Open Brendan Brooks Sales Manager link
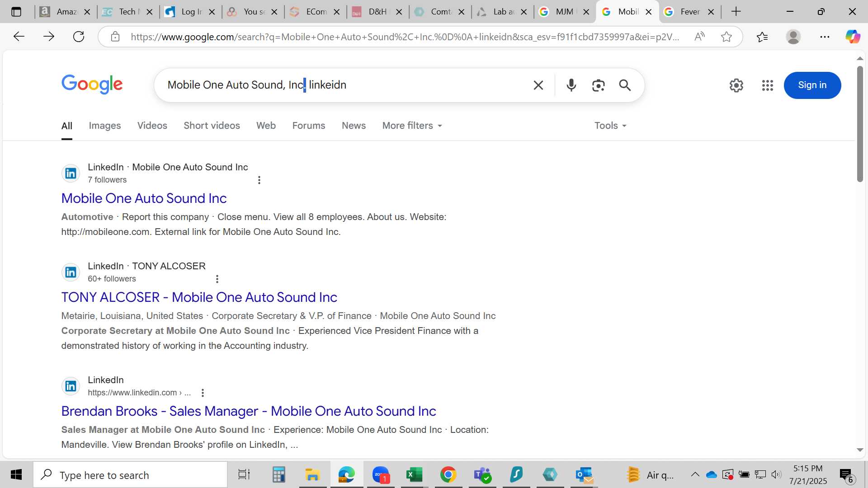The image size is (868, 488). tap(248, 411)
